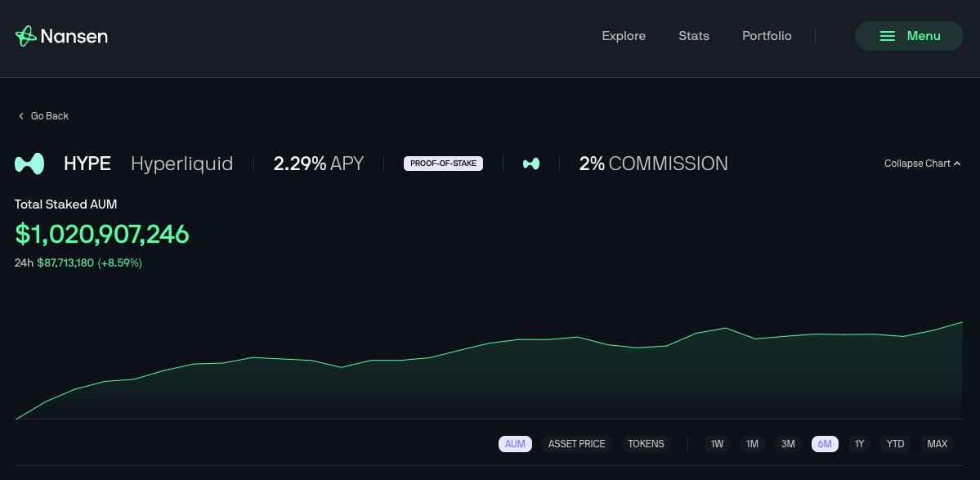Screen dimensions: 980x480
Task: Select the 6M time range
Action: pos(825,444)
